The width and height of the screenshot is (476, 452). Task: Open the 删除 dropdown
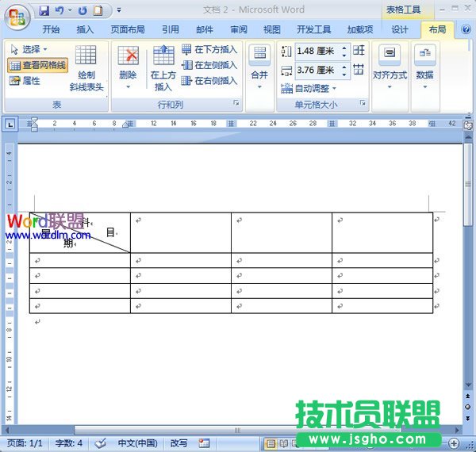pos(128,68)
